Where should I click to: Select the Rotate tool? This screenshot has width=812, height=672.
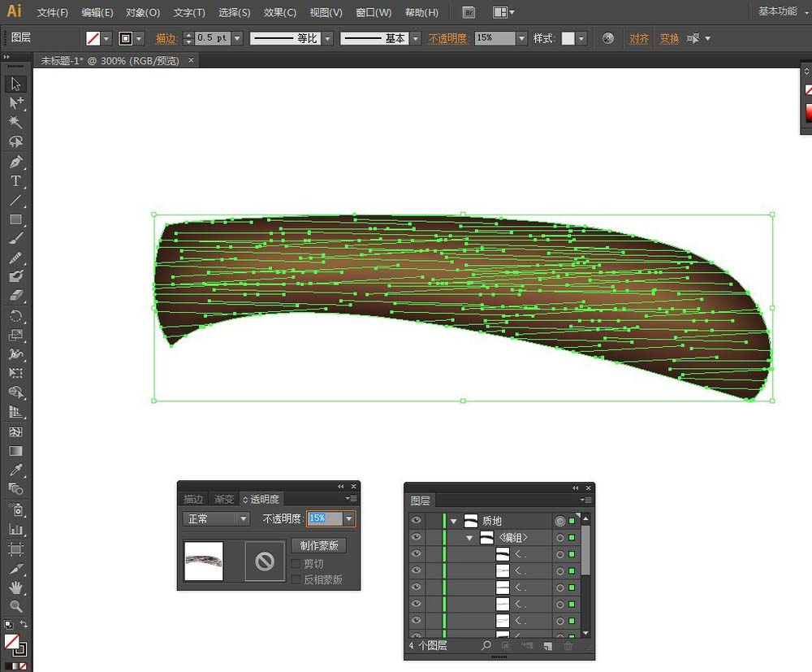15,315
